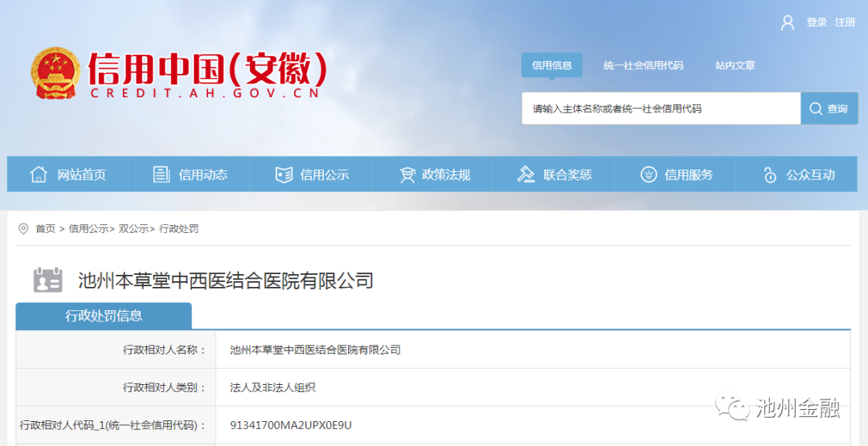Open the 登录 login link
This screenshot has height=446, width=868.
click(817, 23)
